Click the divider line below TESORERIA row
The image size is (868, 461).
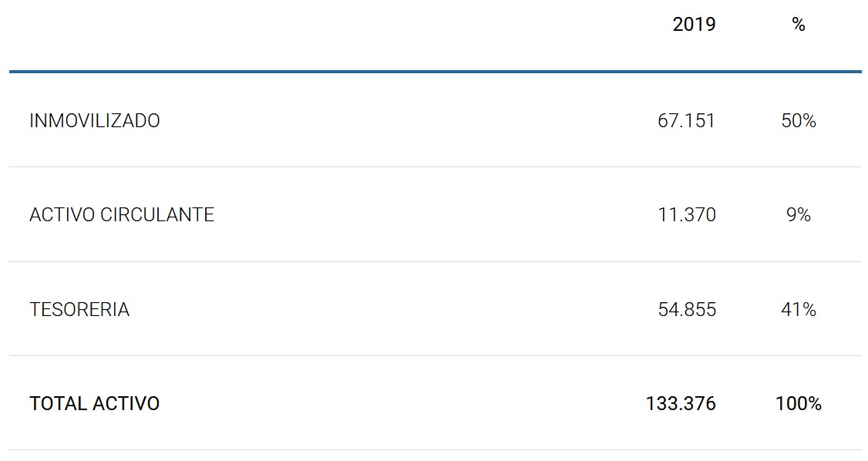point(435,355)
